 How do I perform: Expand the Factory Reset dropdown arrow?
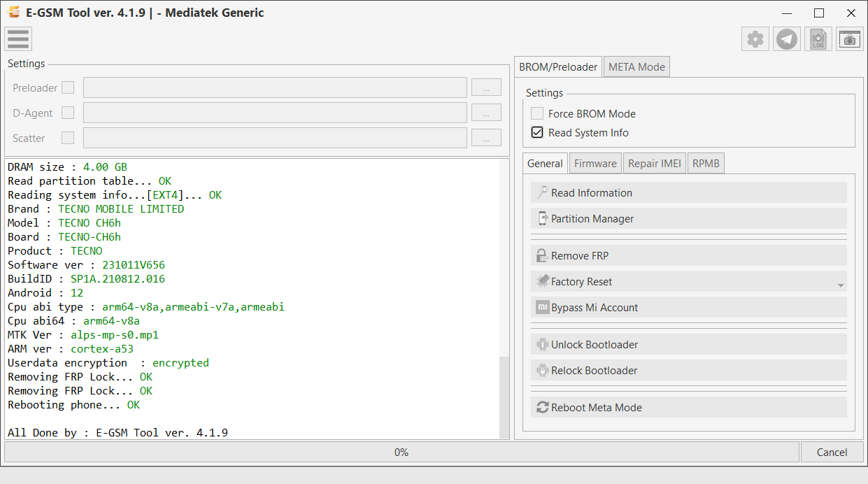point(841,285)
